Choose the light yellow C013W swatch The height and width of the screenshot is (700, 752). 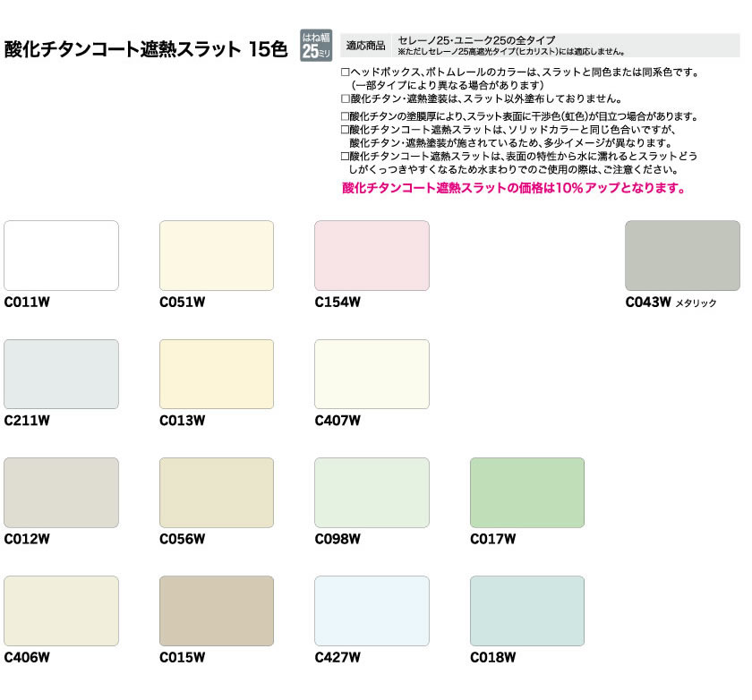click(217, 374)
